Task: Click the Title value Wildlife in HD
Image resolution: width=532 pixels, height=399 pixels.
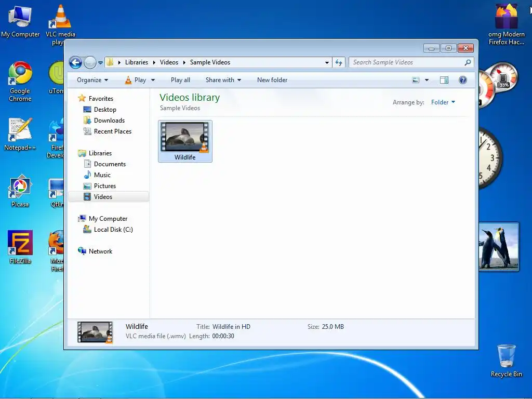Action: coord(231,327)
